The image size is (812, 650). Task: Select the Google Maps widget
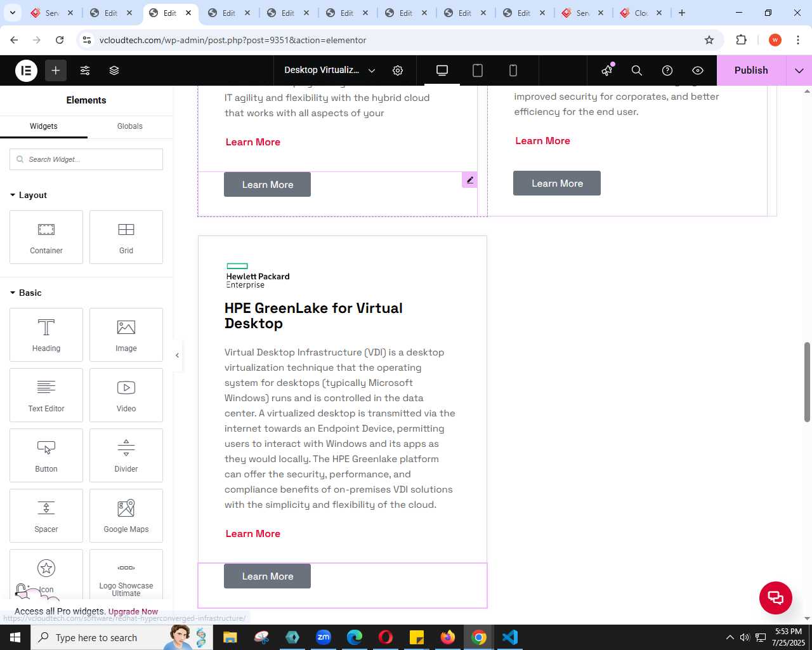pos(126,515)
